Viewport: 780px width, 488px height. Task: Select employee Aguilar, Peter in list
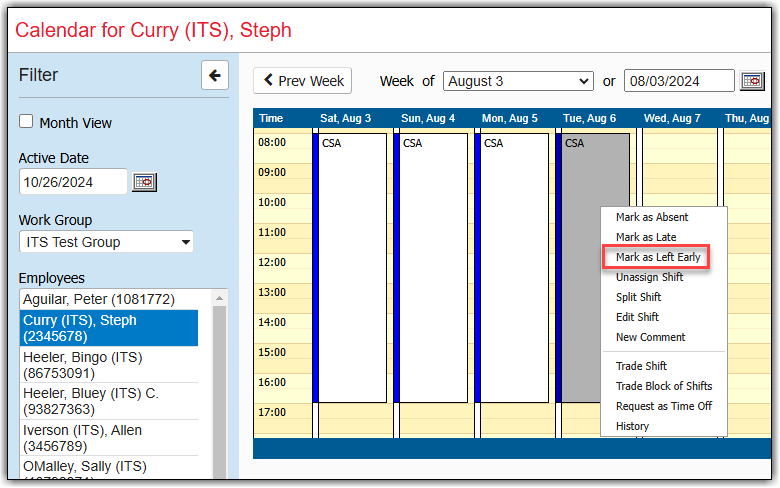point(99,299)
